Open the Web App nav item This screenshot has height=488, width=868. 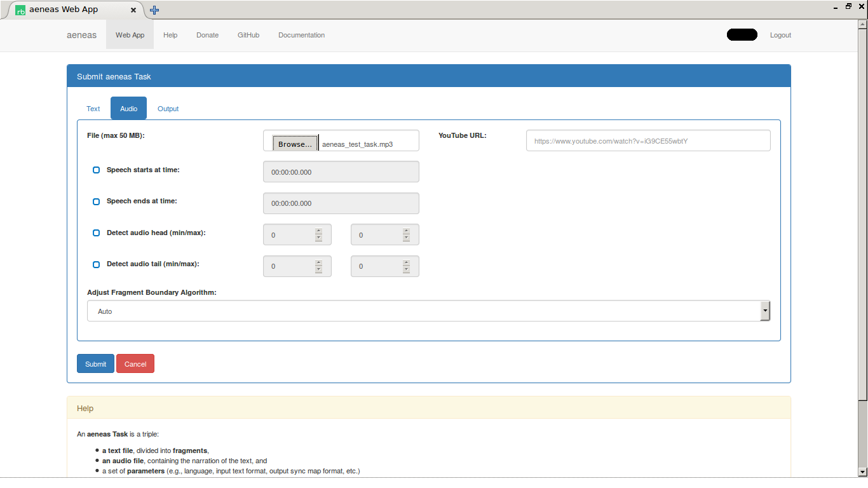point(130,35)
